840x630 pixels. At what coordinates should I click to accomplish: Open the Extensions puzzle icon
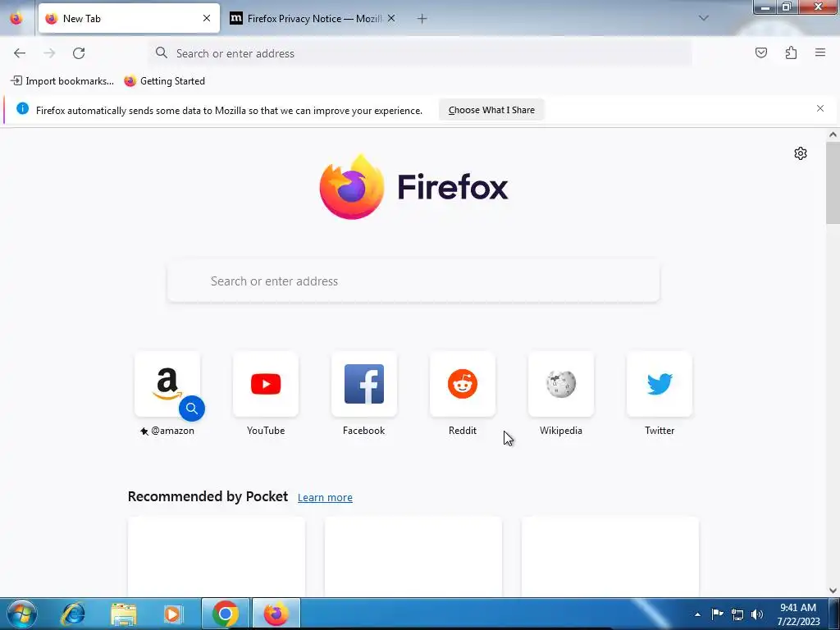pos(791,52)
